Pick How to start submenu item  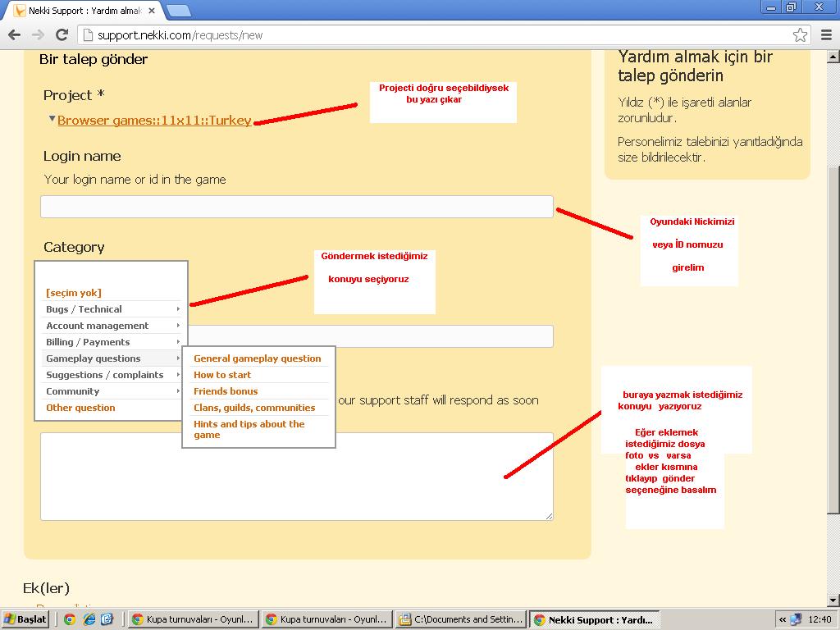click(x=221, y=375)
